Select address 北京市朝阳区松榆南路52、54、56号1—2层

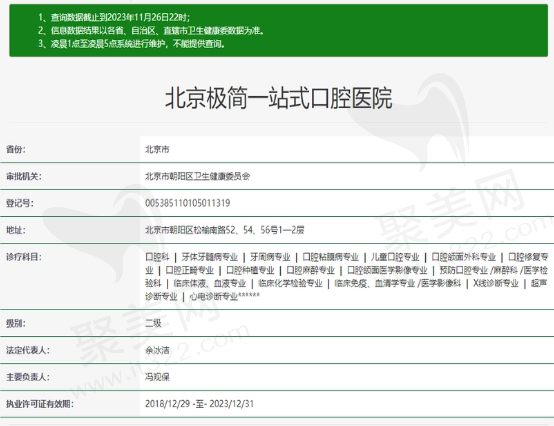(x=225, y=230)
